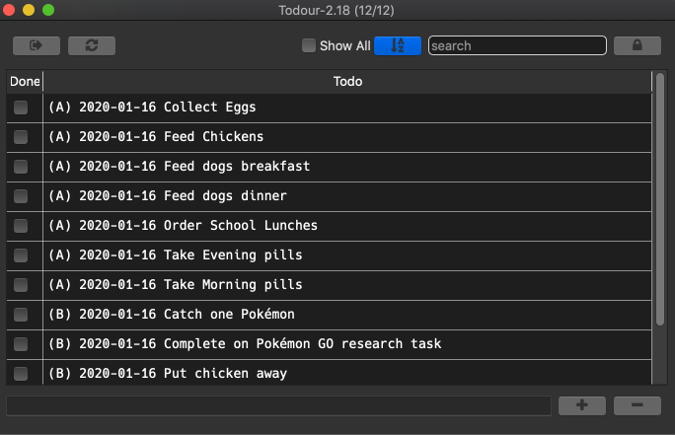The width and height of the screenshot is (675, 435).
Task: Click the padlock lock button
Action: [636, 46]
